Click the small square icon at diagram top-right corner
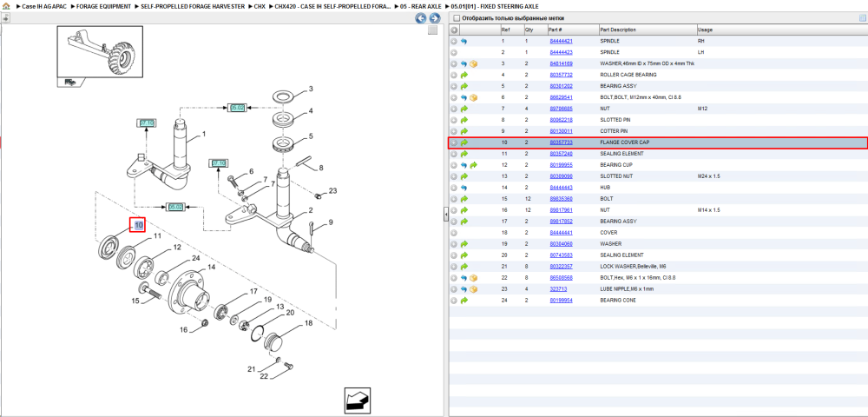Screen dimensions: 868x417 [x=433, y=30]
